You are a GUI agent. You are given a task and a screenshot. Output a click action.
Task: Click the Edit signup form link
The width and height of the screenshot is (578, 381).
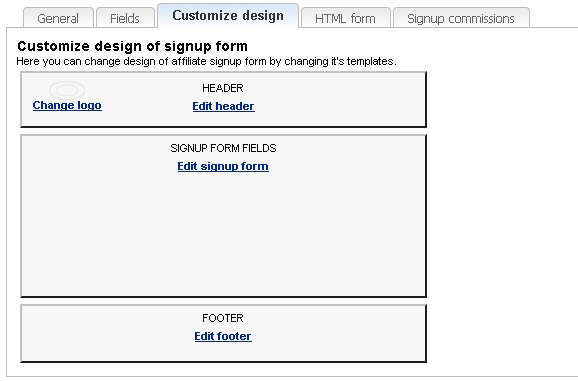pos(223,166)
